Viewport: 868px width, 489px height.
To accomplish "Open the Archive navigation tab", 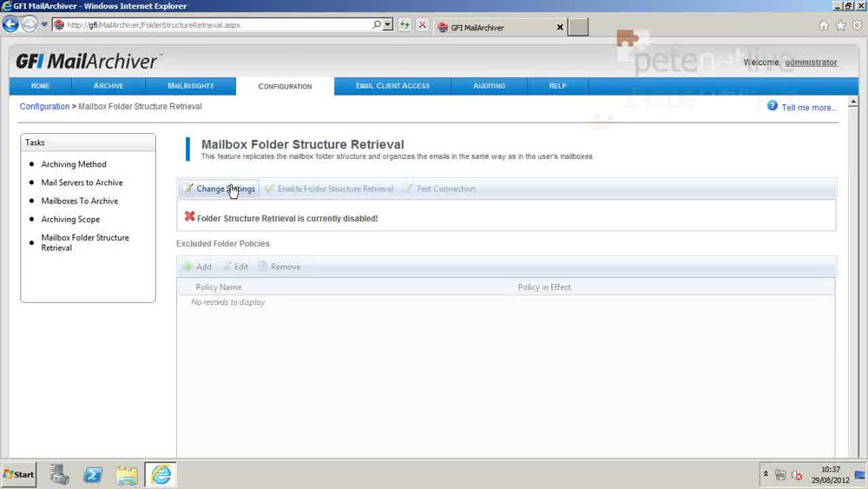I will click(108, 86).
